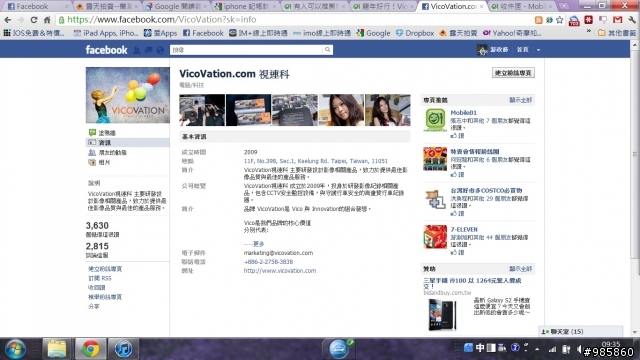The width and height of the screenshot is (640, 360).
Task: Open the Chrome wrench settings menu
Action: point(632,20)
